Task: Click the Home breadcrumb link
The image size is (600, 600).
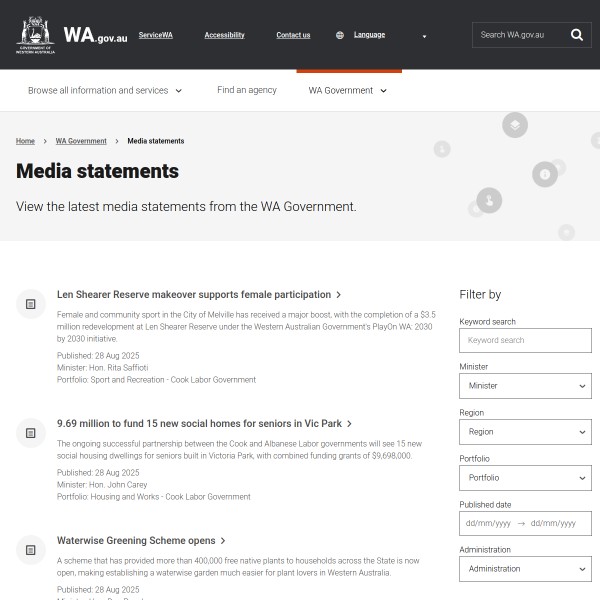Action: (x=25, y=141)
